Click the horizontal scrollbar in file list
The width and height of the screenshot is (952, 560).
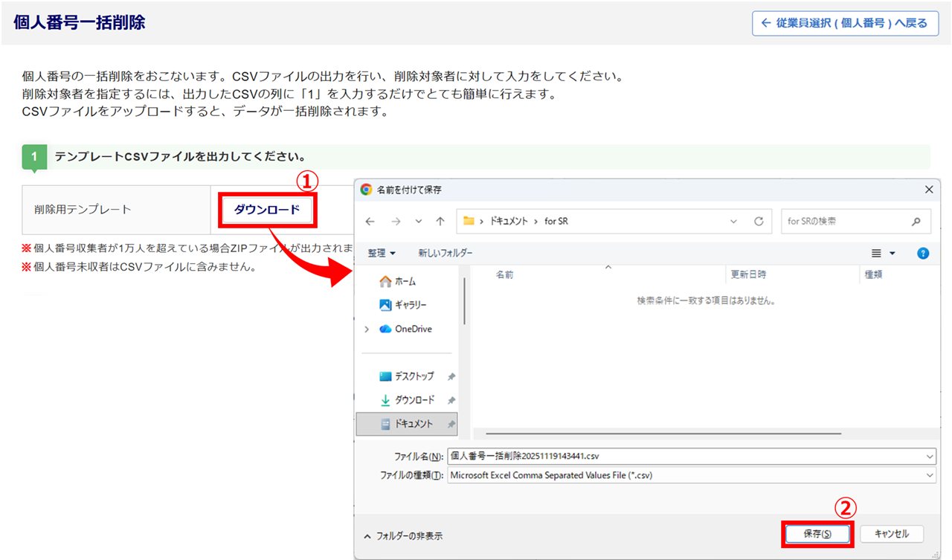[662, 433]
